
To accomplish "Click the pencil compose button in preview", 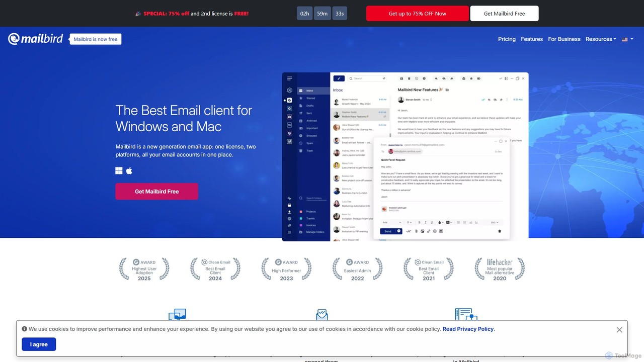I will pos(339,78).
